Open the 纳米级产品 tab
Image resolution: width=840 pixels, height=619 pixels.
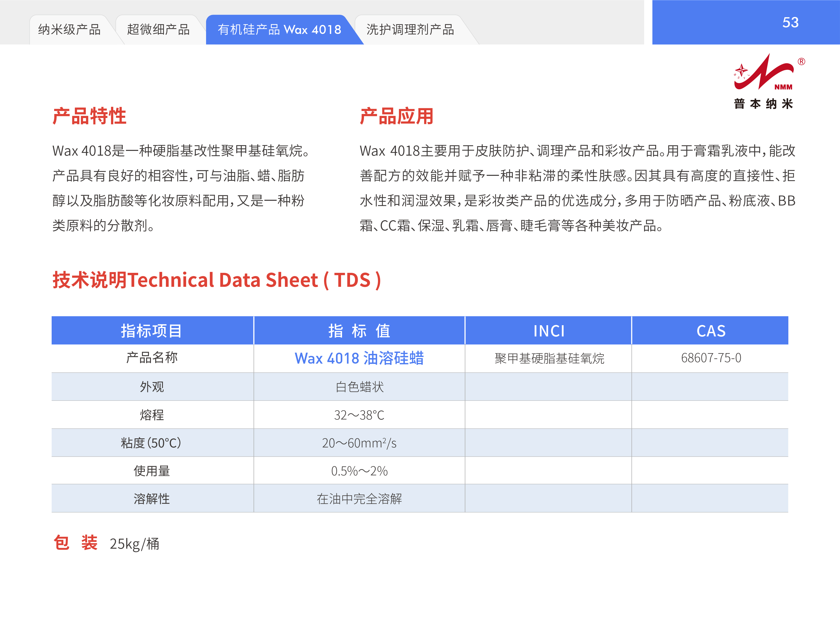click(x=69, y=30)
